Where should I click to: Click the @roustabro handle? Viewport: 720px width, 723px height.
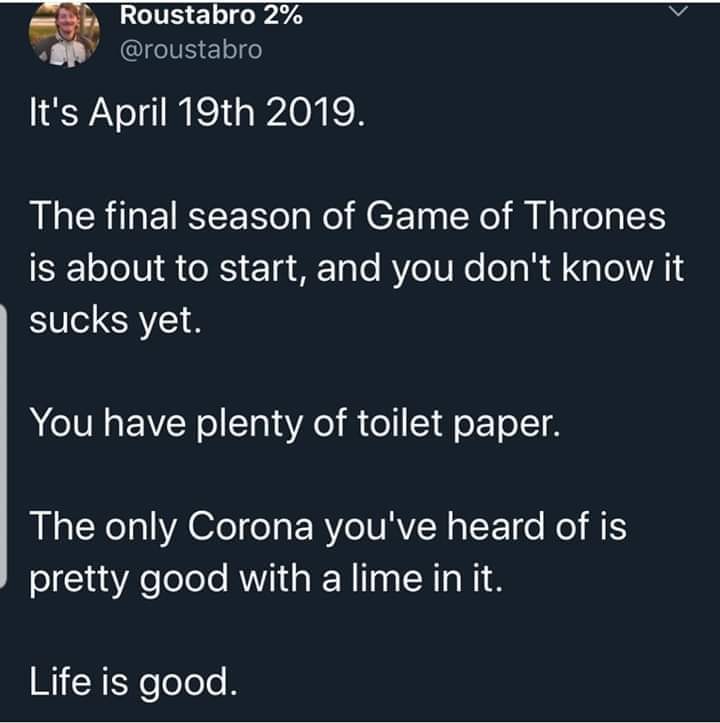[191, 49]
